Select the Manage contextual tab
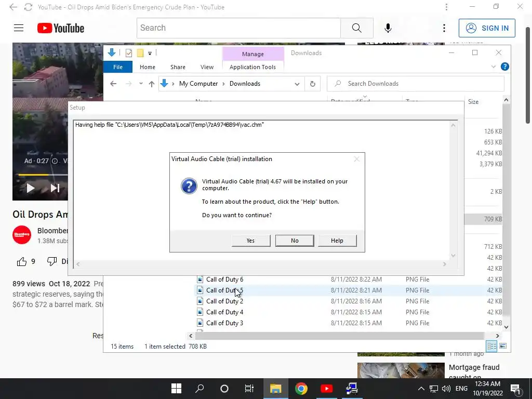 click(x=253, y=54)
